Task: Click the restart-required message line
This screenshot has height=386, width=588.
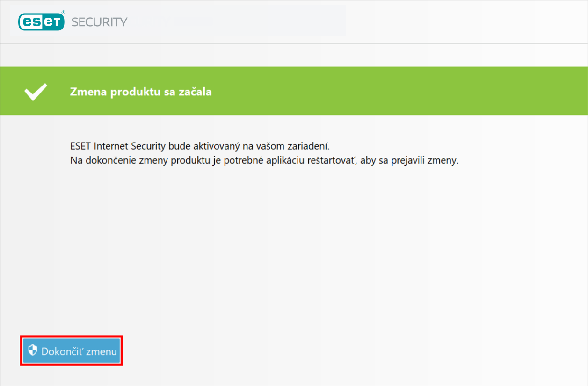Action: tap(264, 160)
